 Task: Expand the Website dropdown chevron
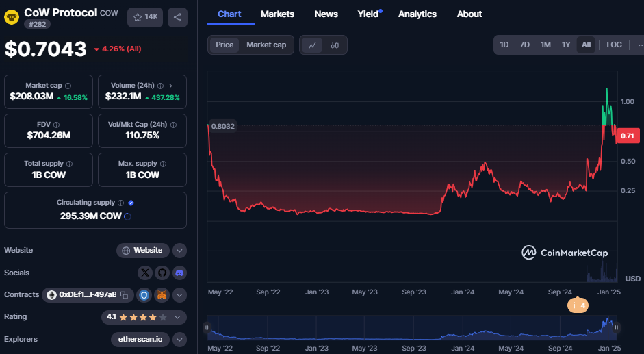point(179,251)
